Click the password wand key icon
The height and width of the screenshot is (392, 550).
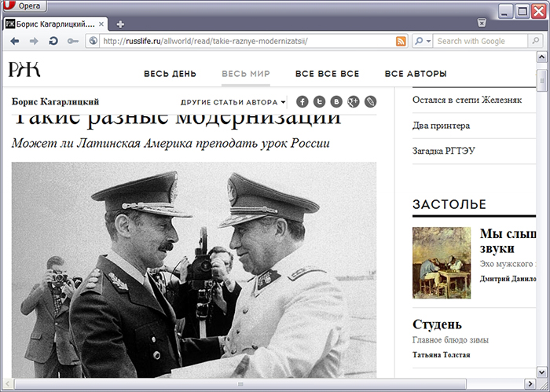(x=73, y=41)
